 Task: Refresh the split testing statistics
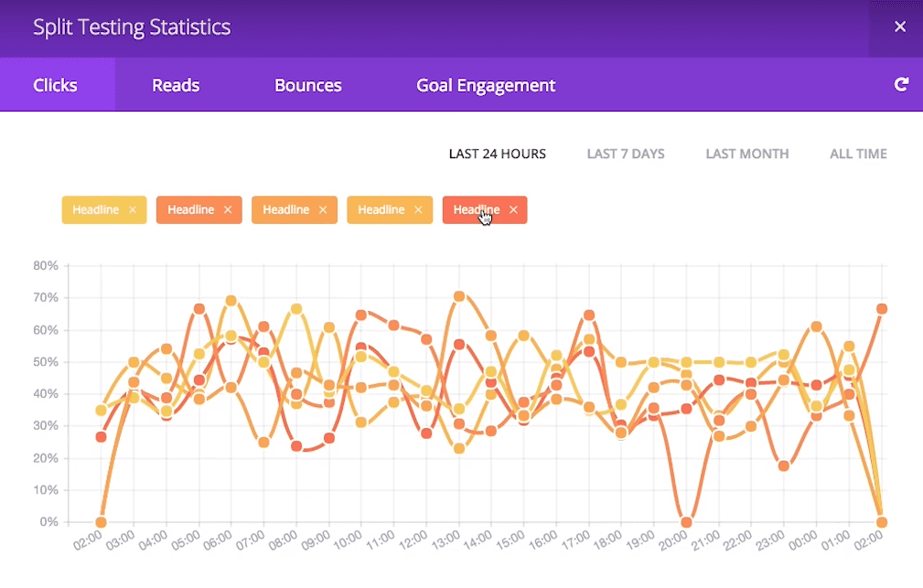point(902,84)
